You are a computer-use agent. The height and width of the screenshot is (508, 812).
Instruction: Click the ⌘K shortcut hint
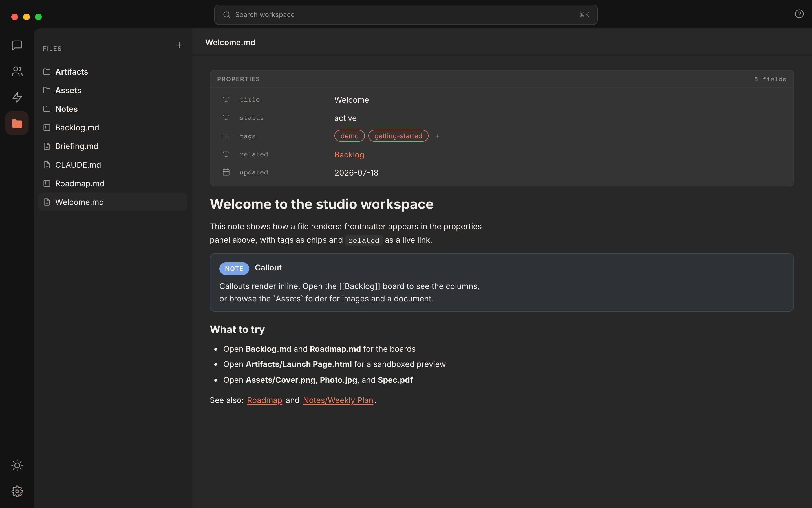tap(584, 15)
